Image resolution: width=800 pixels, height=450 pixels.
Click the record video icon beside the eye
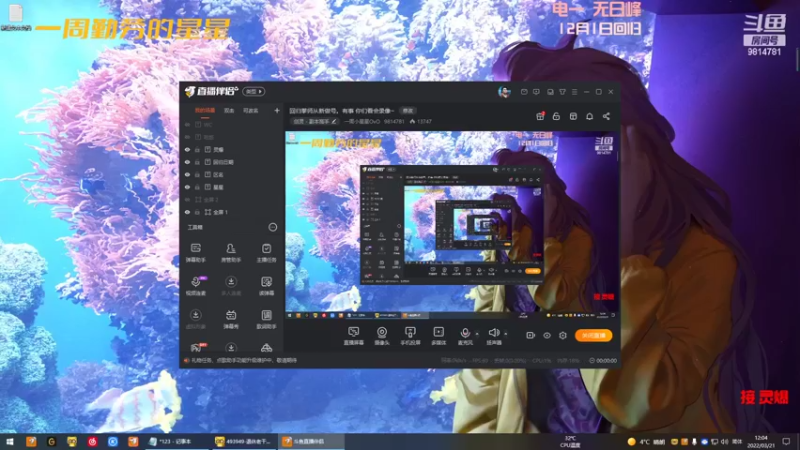[531, 335]
